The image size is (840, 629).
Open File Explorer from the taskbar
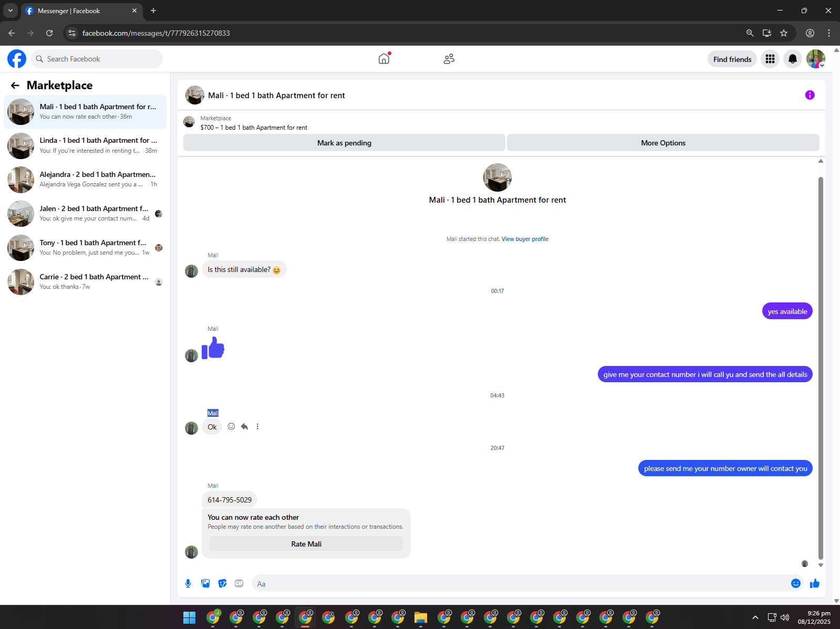pyautogui.click(x=421, y=617)
